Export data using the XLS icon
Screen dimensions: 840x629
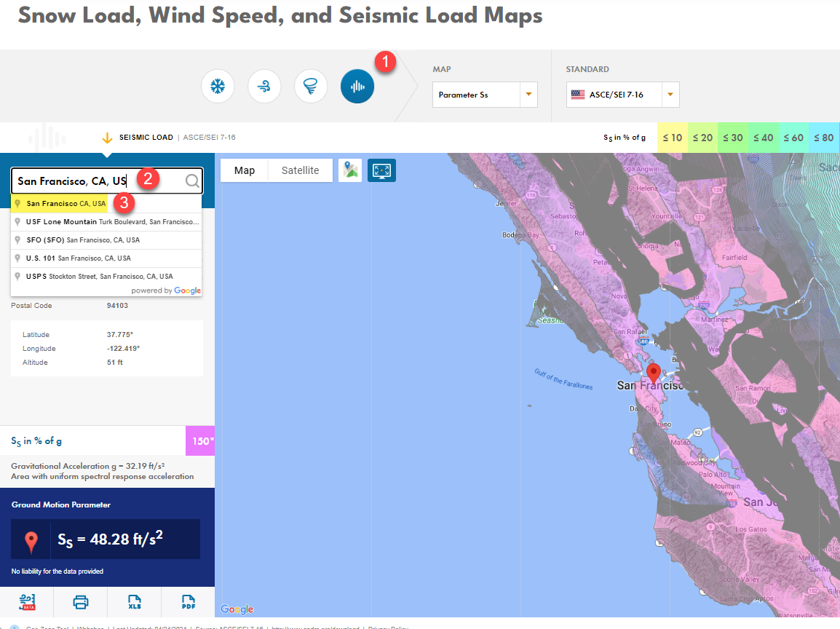click(x=134, y=603)
